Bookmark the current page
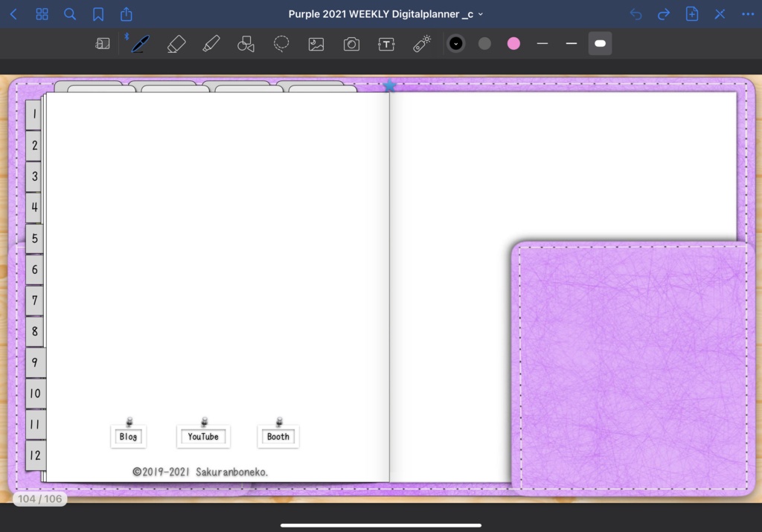 (x=98, y=14)
